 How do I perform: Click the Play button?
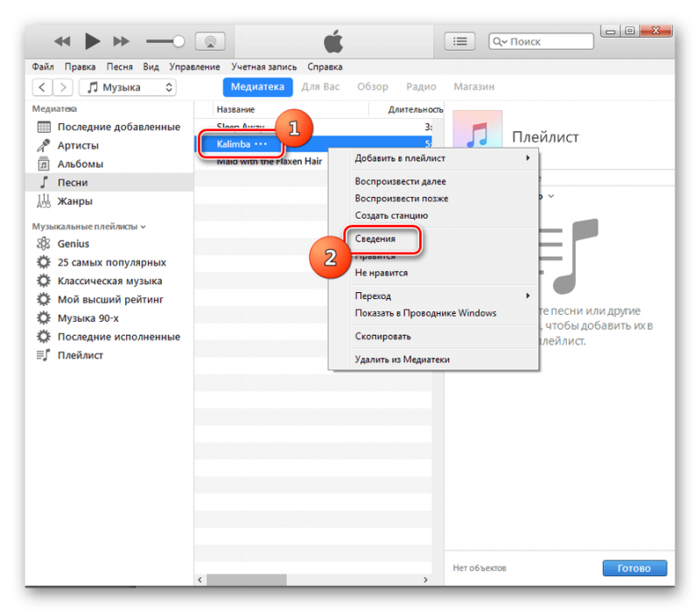pos(93,41)
